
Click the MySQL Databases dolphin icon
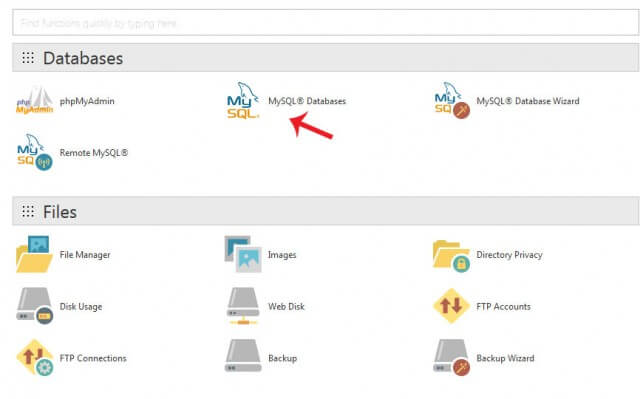tap(243, 100)
